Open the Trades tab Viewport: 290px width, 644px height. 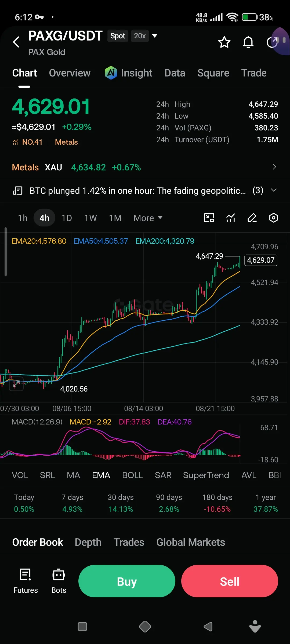tap(129, 542)
